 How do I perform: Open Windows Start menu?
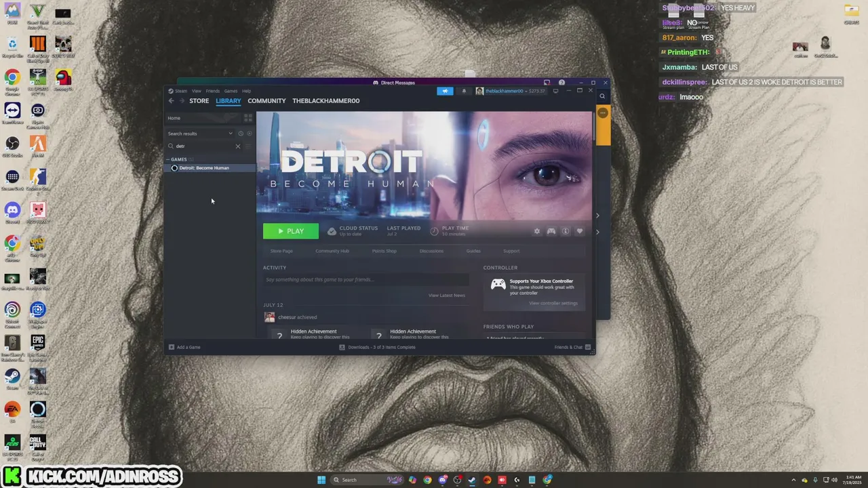click(x=321, y=480)
